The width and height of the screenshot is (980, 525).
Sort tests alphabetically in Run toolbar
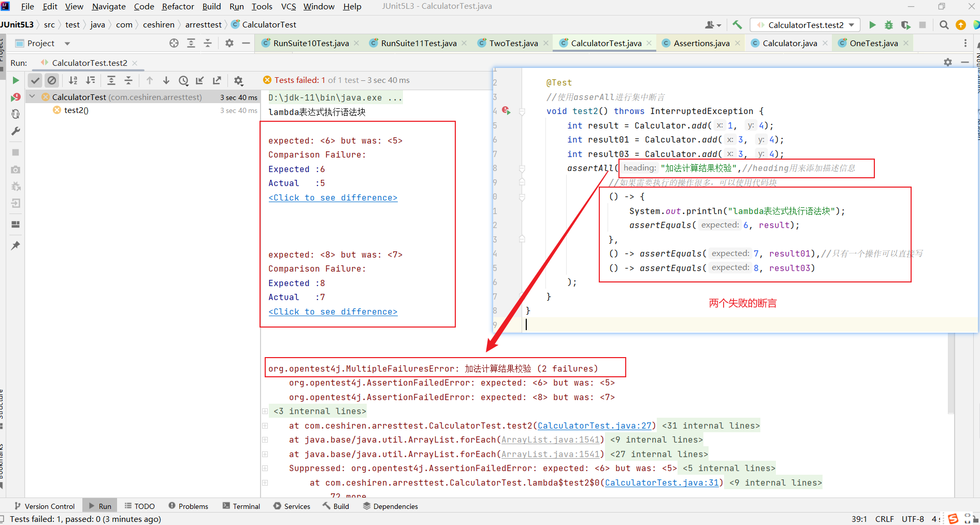[73, 80]
